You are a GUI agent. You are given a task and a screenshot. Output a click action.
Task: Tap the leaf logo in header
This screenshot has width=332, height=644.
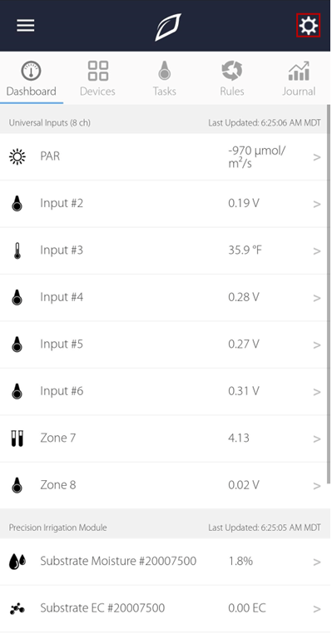pyautogui.click(x=168, y=27)
